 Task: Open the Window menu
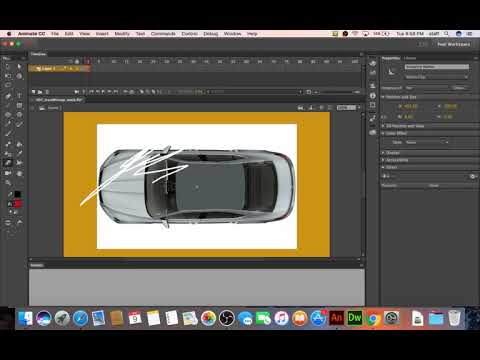(x=232, y=34)
